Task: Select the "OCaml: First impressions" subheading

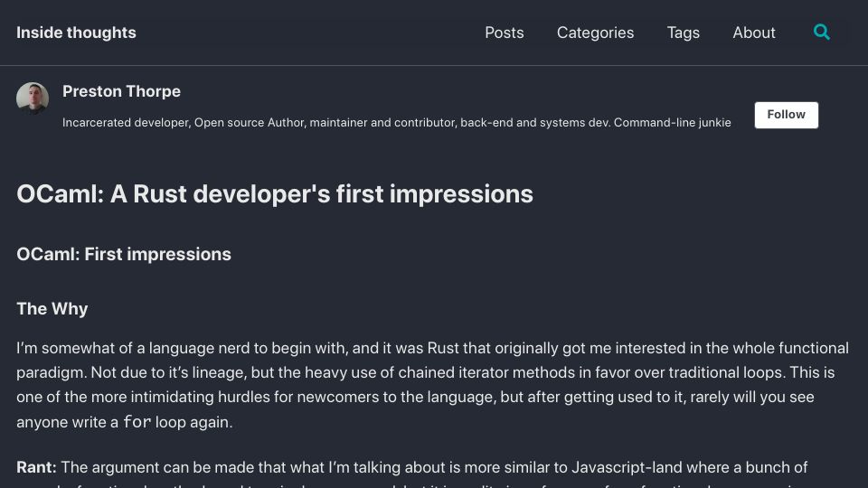Action: pyautogui.click(x=124, y=255)
